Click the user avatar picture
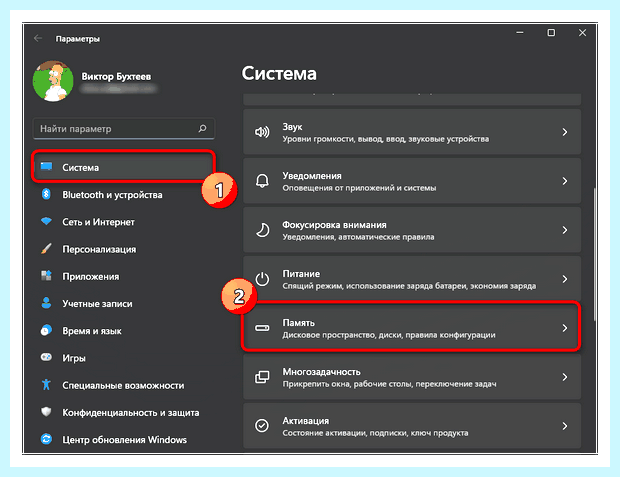 53,81
